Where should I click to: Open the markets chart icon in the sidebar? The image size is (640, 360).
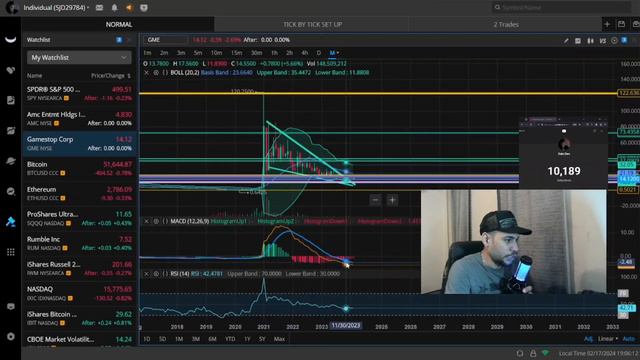(x=11, y=131)
